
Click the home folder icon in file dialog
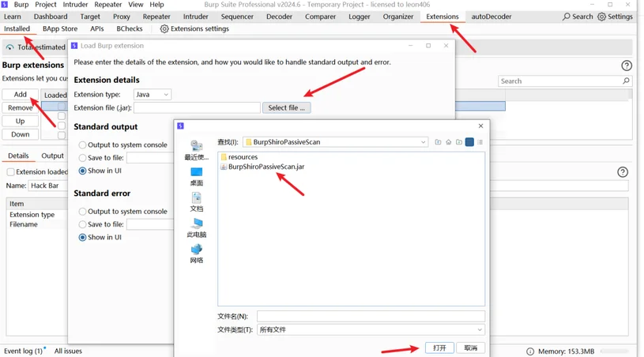(x=449, y=142)
